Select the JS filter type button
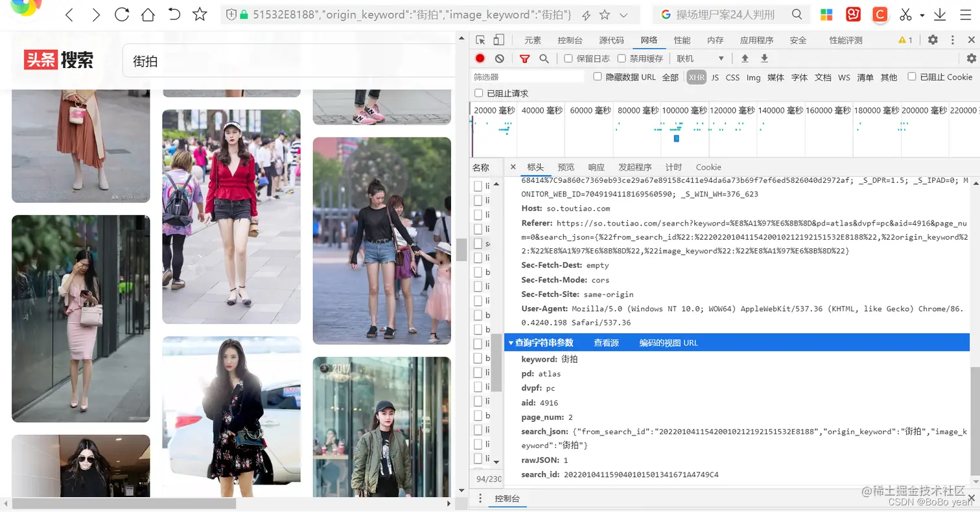Screen dimensions: 980x512 [715, 77]
